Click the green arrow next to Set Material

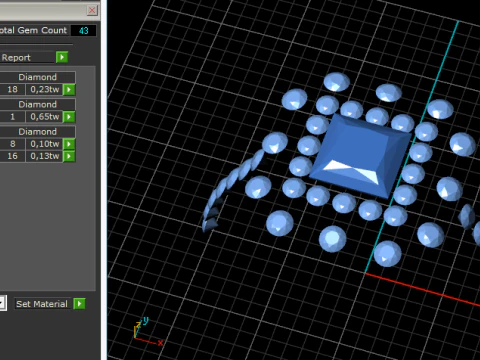[x=79, y=304]
